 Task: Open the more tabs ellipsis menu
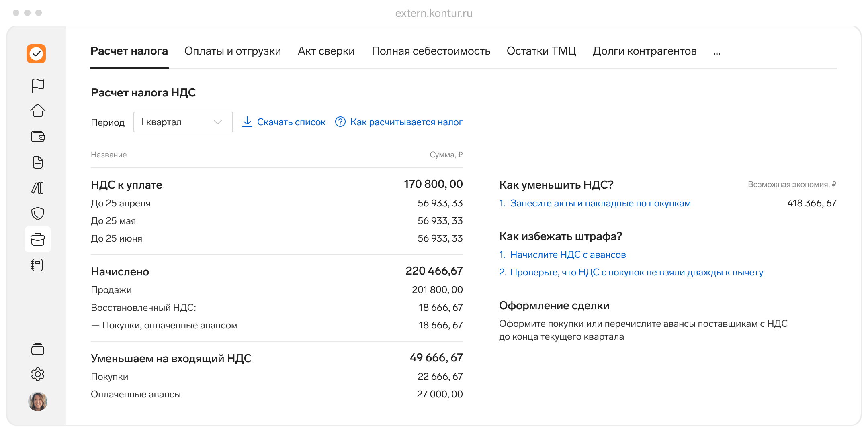(717, 51)
